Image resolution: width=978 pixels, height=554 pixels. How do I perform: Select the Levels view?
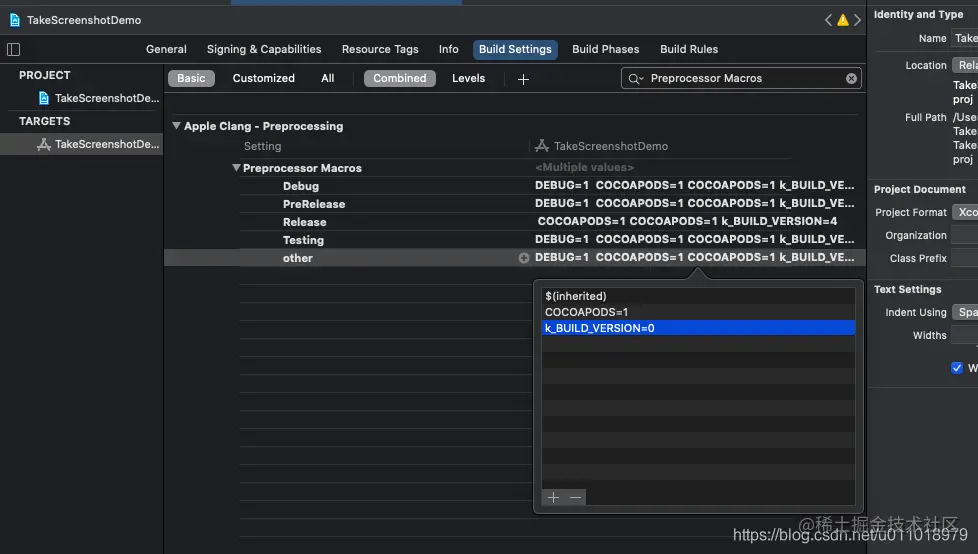pyautogui.click(x=468, y=78)
